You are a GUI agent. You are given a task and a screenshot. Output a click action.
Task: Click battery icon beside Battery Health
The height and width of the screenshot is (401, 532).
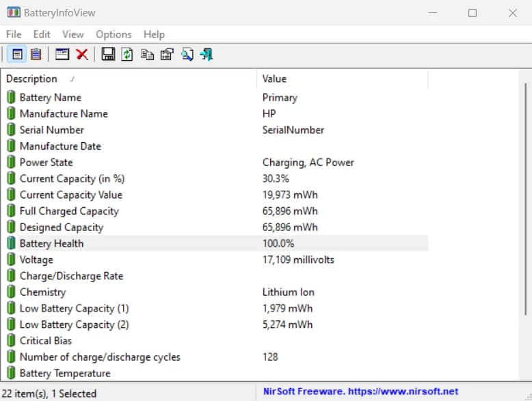11,243
